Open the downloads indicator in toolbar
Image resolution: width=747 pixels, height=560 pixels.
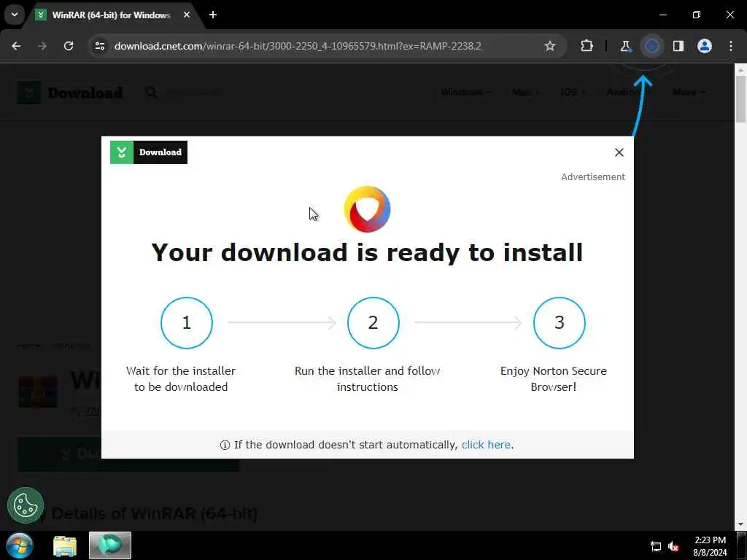click(x=651, y=46)
